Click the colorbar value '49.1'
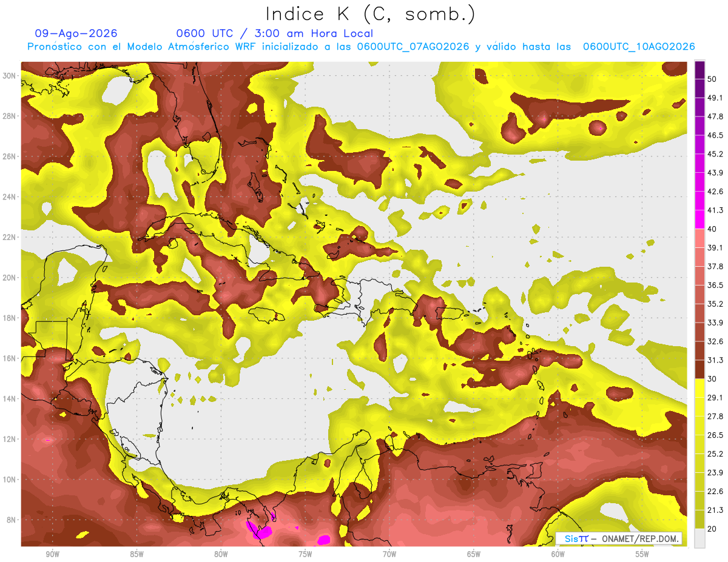The image size is (728, 562). 715,98
